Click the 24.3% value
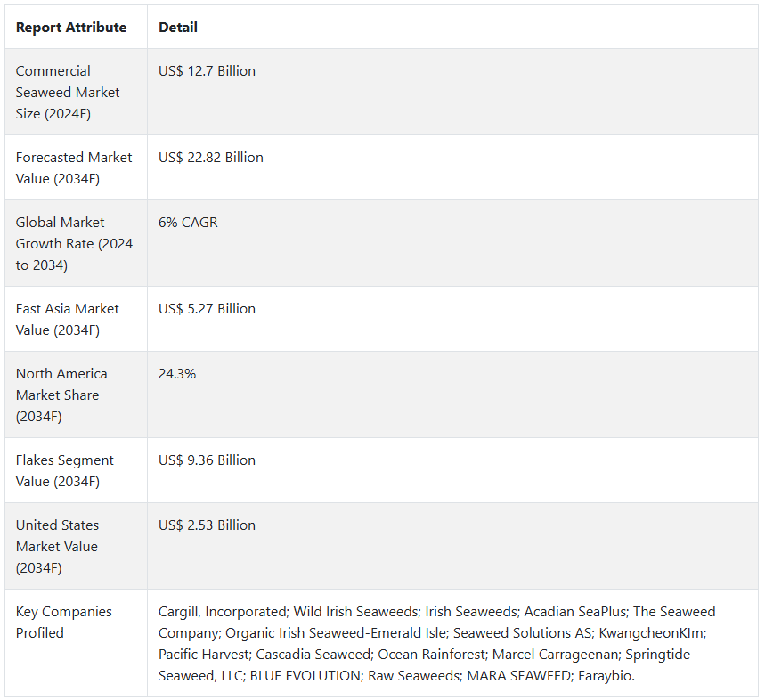The height and width of the screenshot is (700, 765). click(x=177, y=374)
